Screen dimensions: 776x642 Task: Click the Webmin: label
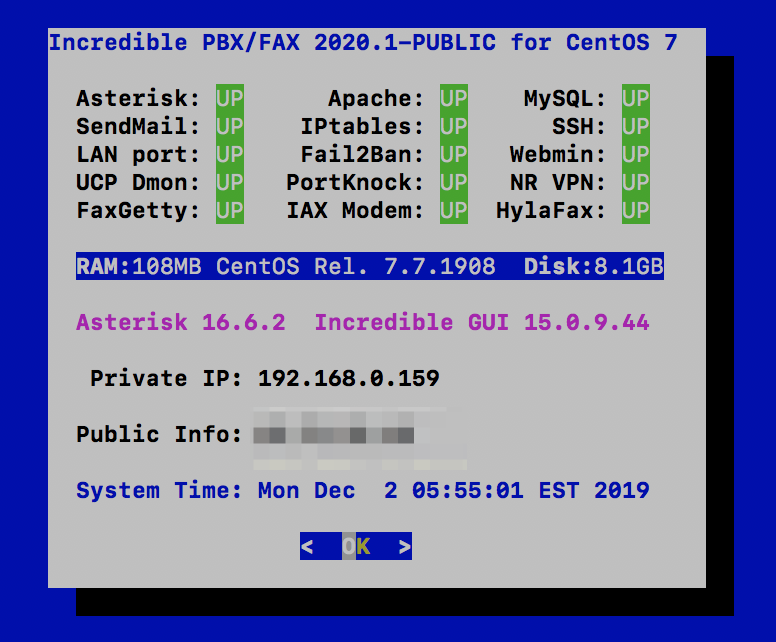pos(558,154)
